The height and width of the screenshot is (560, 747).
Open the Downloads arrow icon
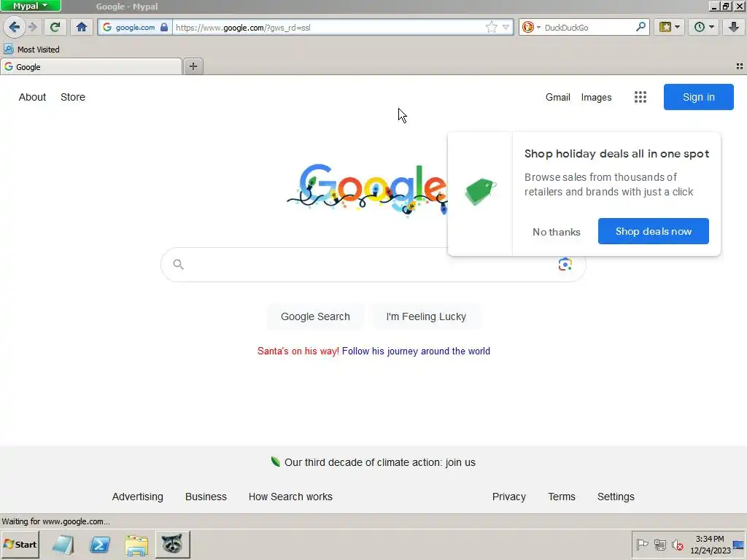(x=734, y=27)
